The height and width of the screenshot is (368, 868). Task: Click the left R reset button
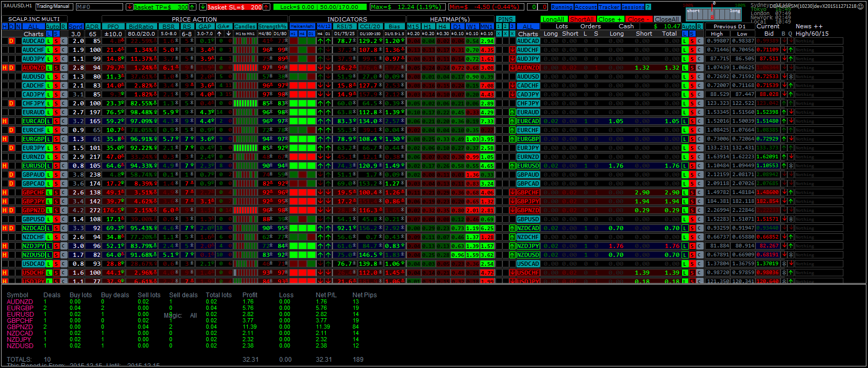[x=63, y=26]
